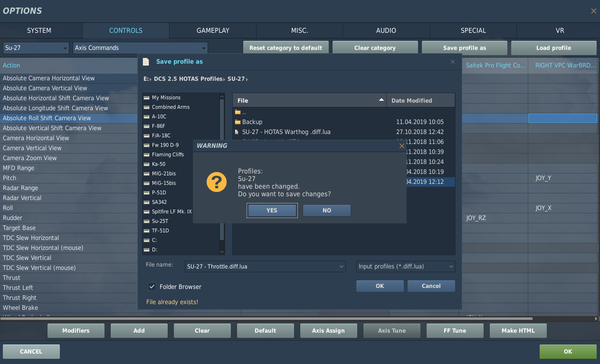
Task: Click the folder list scroll-up arrow
Action: 222,96
